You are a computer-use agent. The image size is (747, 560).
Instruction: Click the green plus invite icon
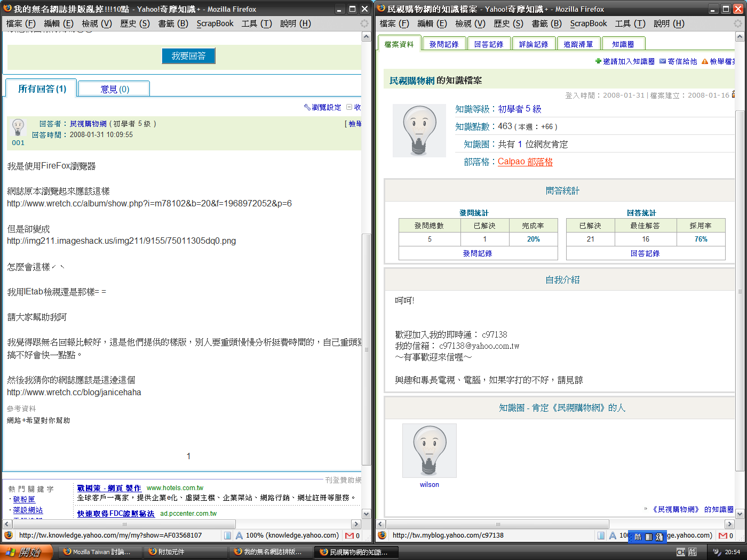598,61
